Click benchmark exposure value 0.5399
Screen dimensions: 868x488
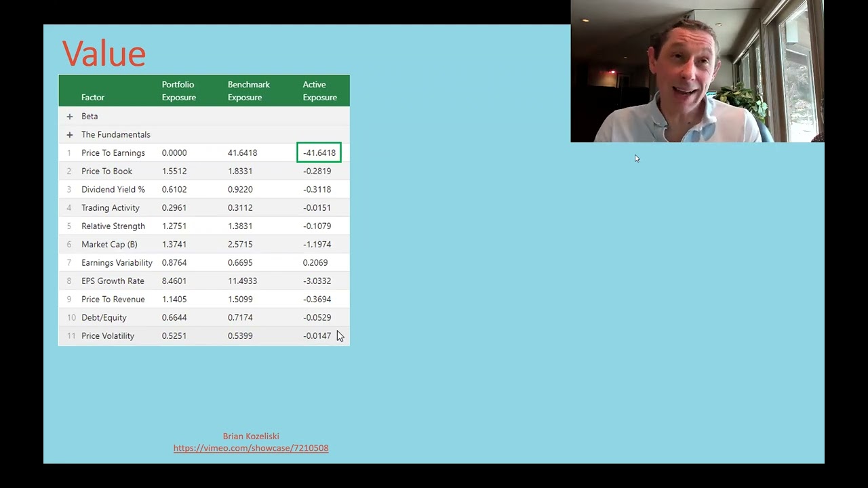[x=240, y=336]
